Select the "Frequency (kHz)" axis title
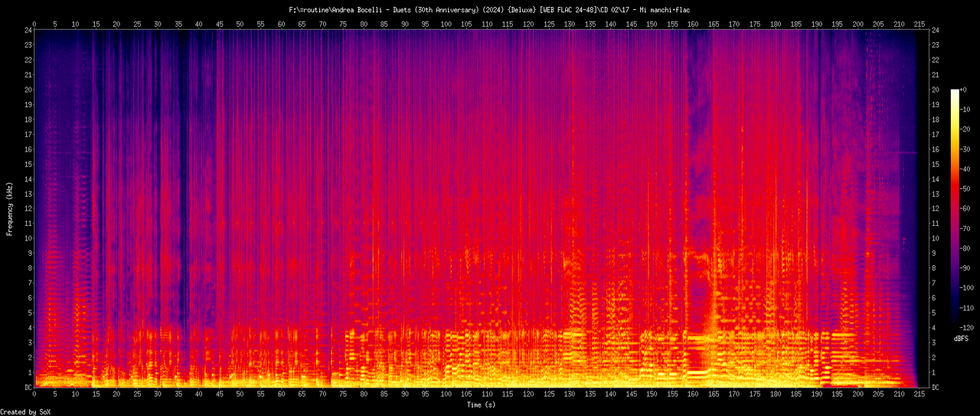980x416 pixels. click(x=10, y=208)
